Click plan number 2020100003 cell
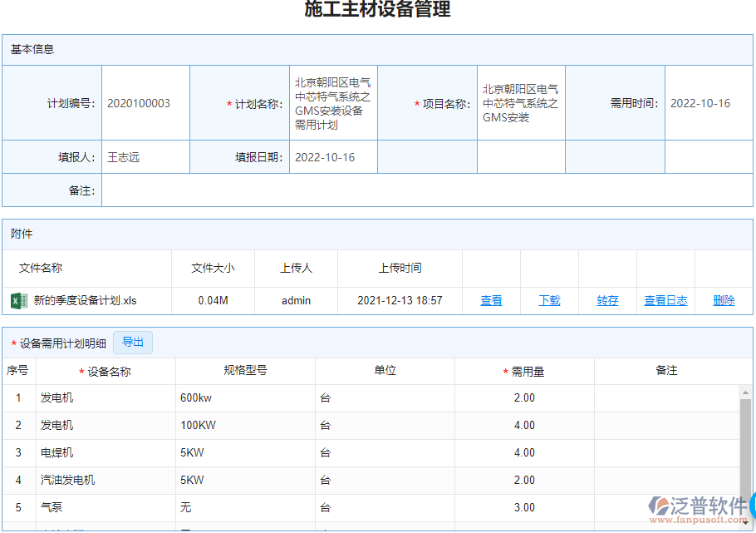The image size is (756, 533). tap(143, 102)
